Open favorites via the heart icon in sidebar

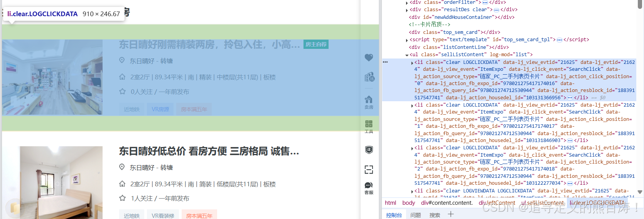pyautogui.click(x=369, y=57)
